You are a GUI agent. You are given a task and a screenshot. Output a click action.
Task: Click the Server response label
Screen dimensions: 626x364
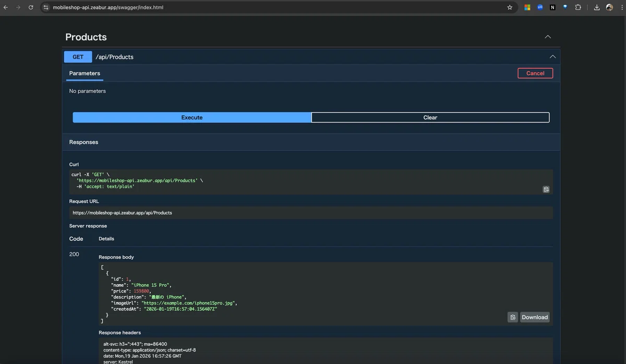pyautogui.click(x=88, y=226)
